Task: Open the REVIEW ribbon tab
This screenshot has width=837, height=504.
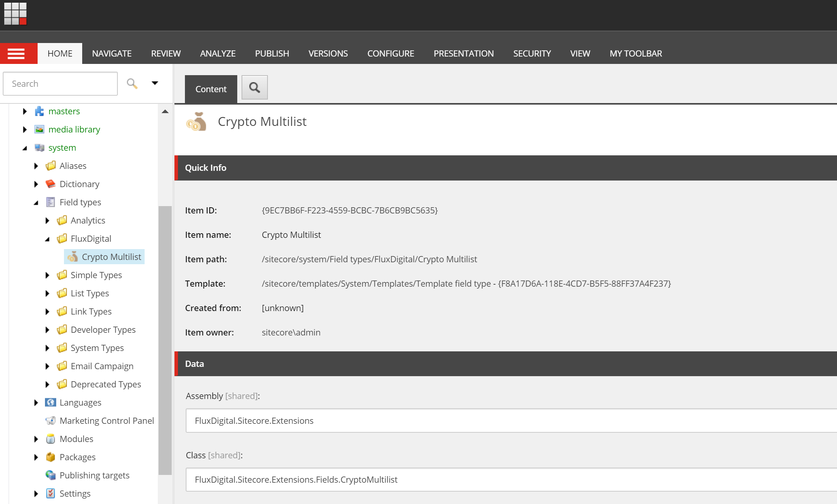Action: pos(166,53)
